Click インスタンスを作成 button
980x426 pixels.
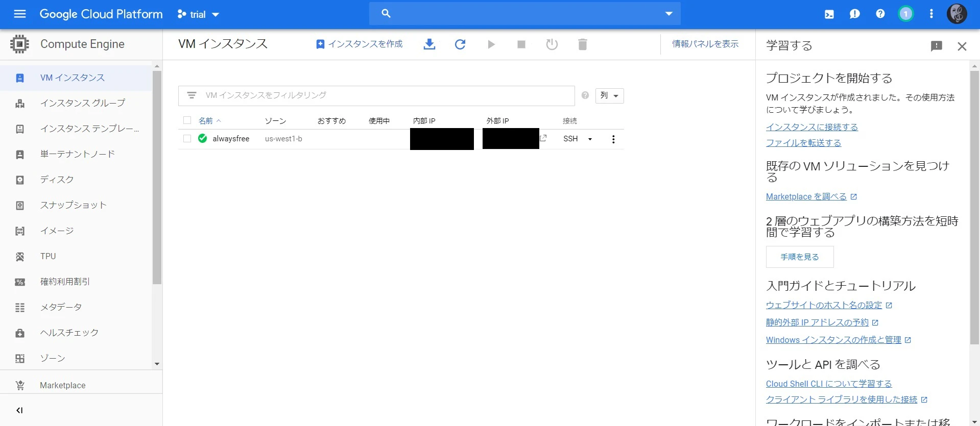tap(360, 44)
